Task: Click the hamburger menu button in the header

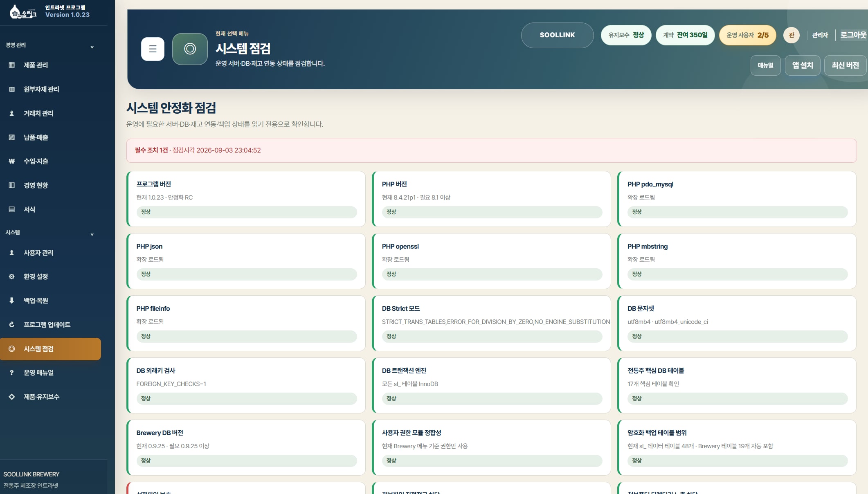Action: pos(153,49)
